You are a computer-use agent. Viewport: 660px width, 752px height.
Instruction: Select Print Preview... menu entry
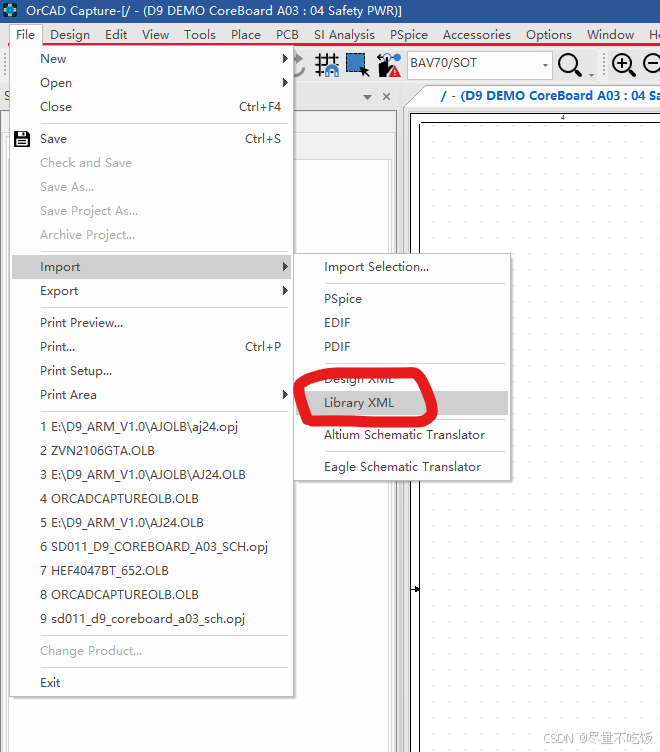click(x=152, y=323)
